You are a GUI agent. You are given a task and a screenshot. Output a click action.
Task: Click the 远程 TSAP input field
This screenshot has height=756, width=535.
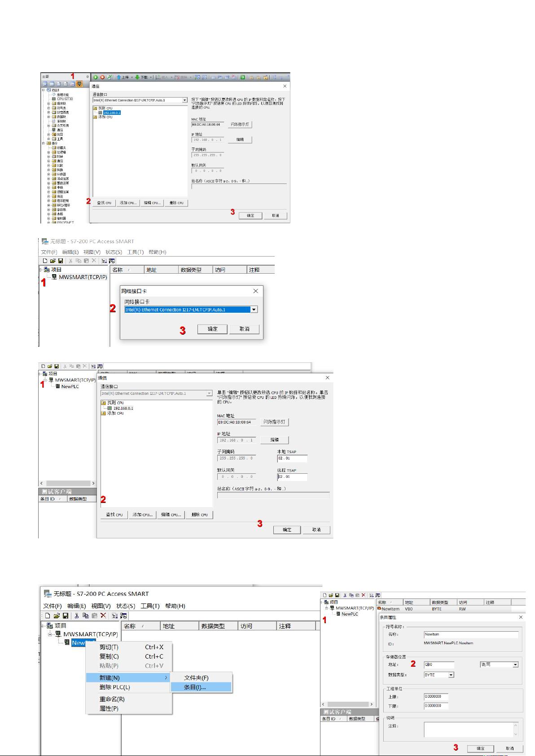click(x=292, y=477)
